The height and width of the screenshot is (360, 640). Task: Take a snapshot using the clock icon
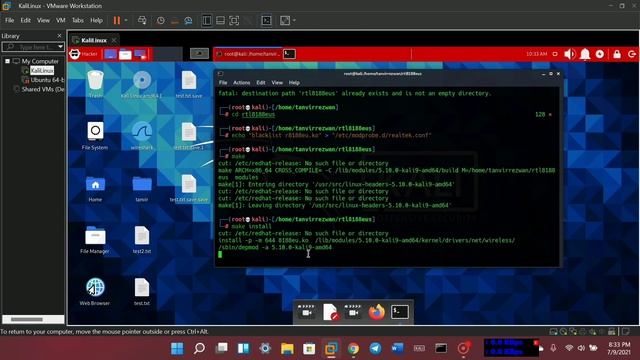tap(161, 20)
